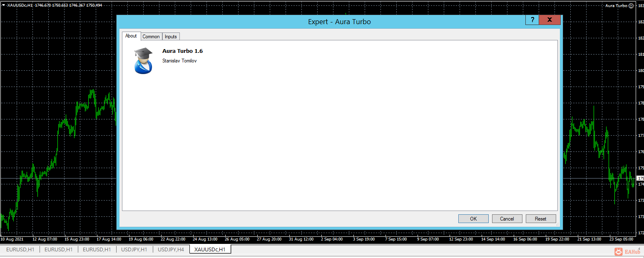Open the second EURUSD,H1 chart tab
The height and width of the screenshot is (258, 644).
pyautogui.click(x=59, y=250)
